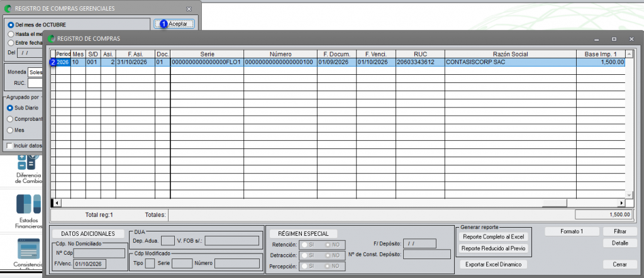Tick the 'Incluir datos' checkbox
This screenshot has width=644, height=278.
click(x=9, y=146)
